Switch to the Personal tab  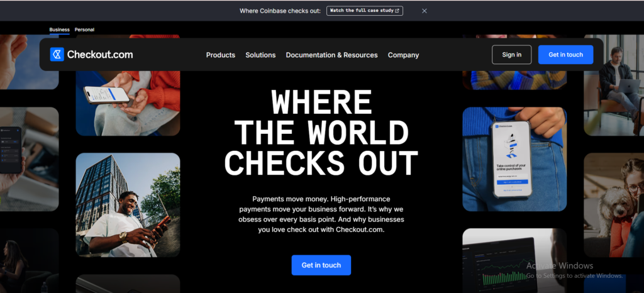tap(85, 30)
